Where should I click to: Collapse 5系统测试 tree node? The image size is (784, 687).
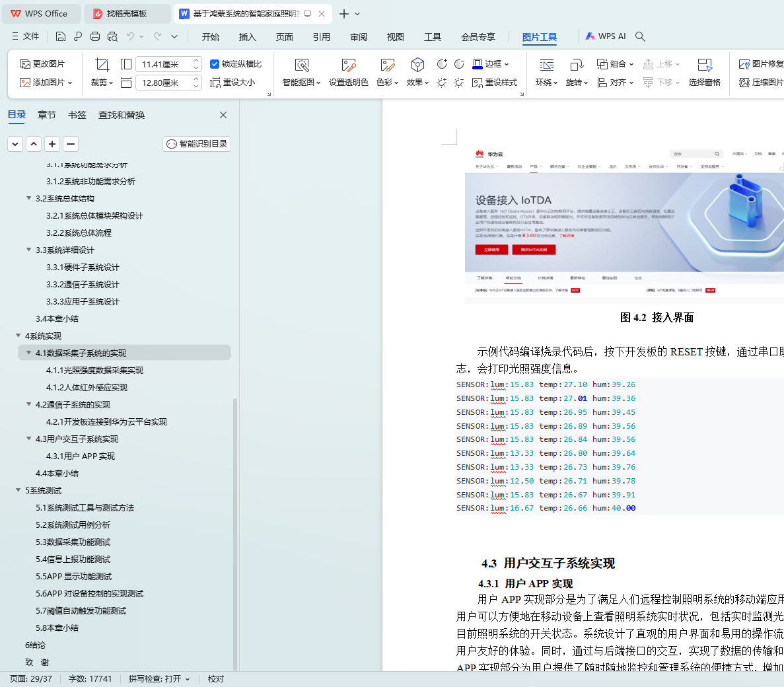pos(18,491)
